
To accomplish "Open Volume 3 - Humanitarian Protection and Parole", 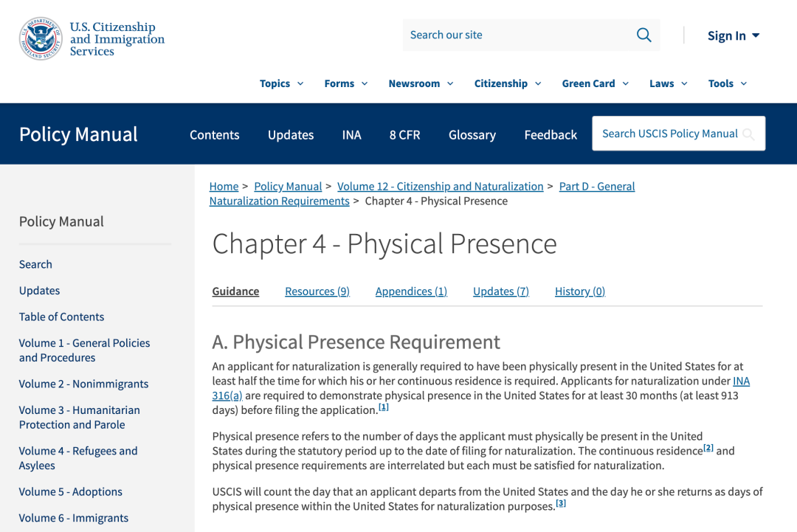I will click(x=79, y=417).
